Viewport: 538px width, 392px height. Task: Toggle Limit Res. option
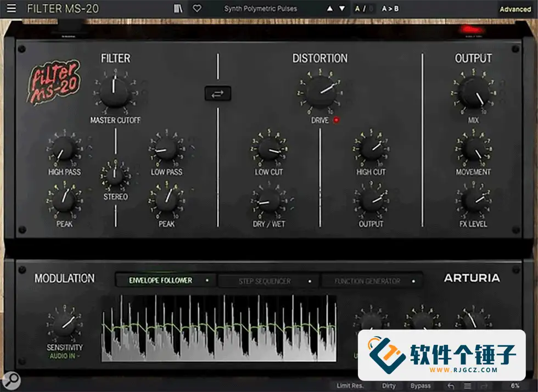(350, 386)
